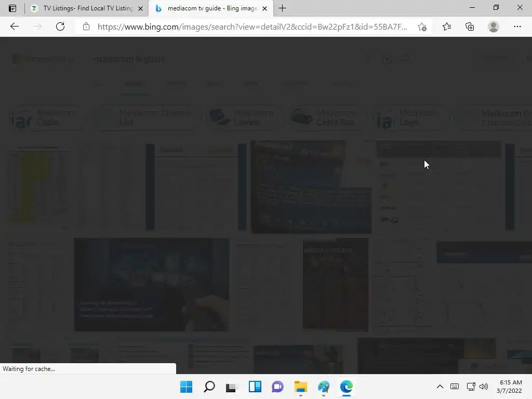Open Windows Search from the taskbar
The image size is (532, 399).
click(209, 387)
